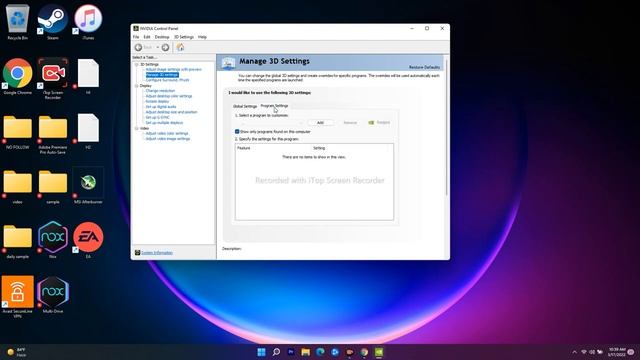
Task: Click the Setting column header
Action: [x=319, y=148]
